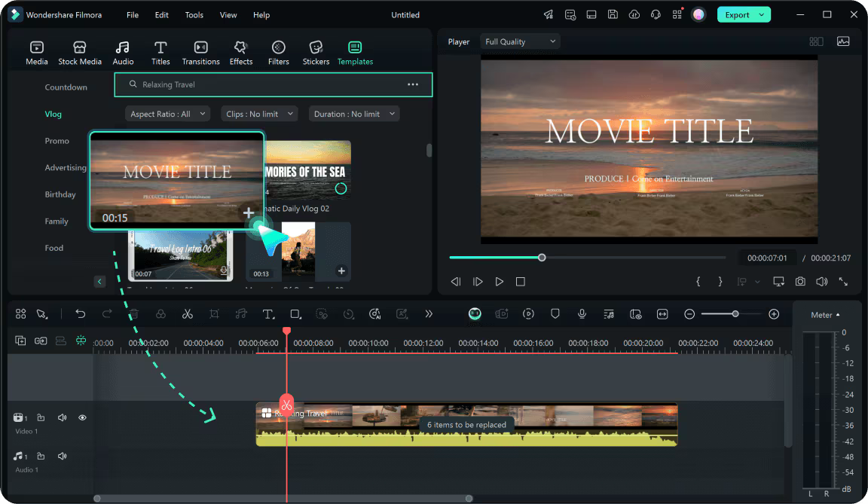Select the Vlog category
Screen dimensions: 868x504
[x=53, y=114]
